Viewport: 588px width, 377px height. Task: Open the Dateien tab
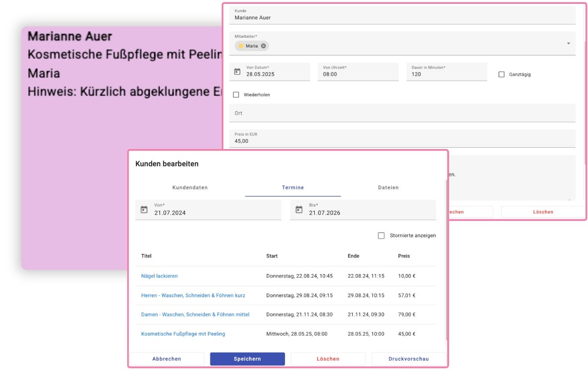click(x=388, y=188)
